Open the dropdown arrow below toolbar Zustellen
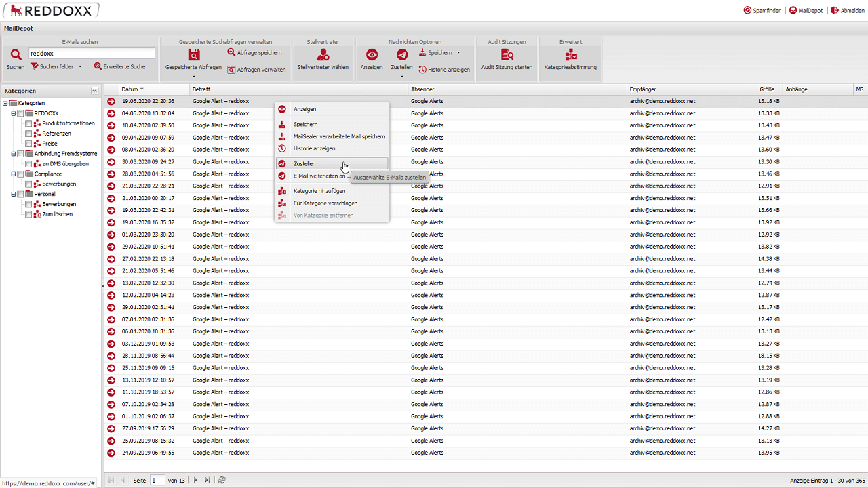This screenshot has width=868, height=488. 401,77
